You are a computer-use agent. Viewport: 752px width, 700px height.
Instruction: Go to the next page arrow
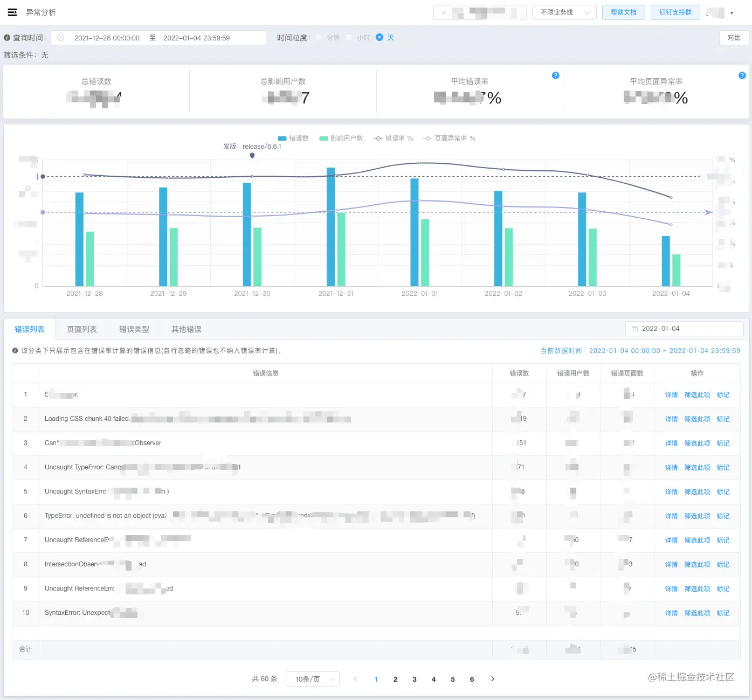pos(492,679)
